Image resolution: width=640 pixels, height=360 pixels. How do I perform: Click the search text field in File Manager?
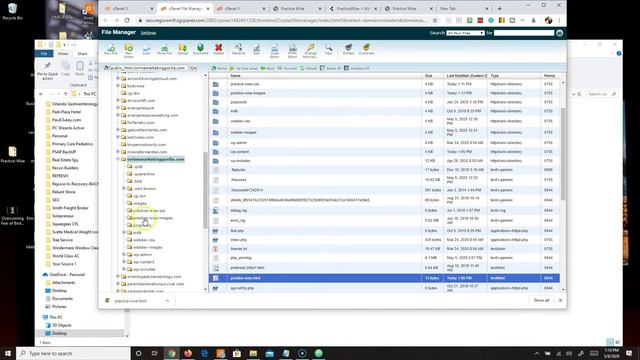pyautogui.click(x=524, y=33)
